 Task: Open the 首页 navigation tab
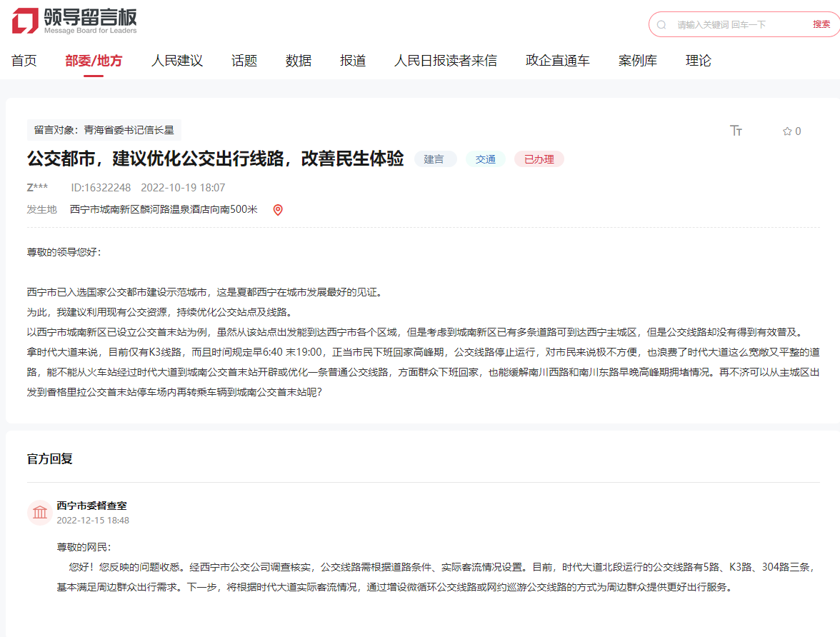[x=24, y=61]
